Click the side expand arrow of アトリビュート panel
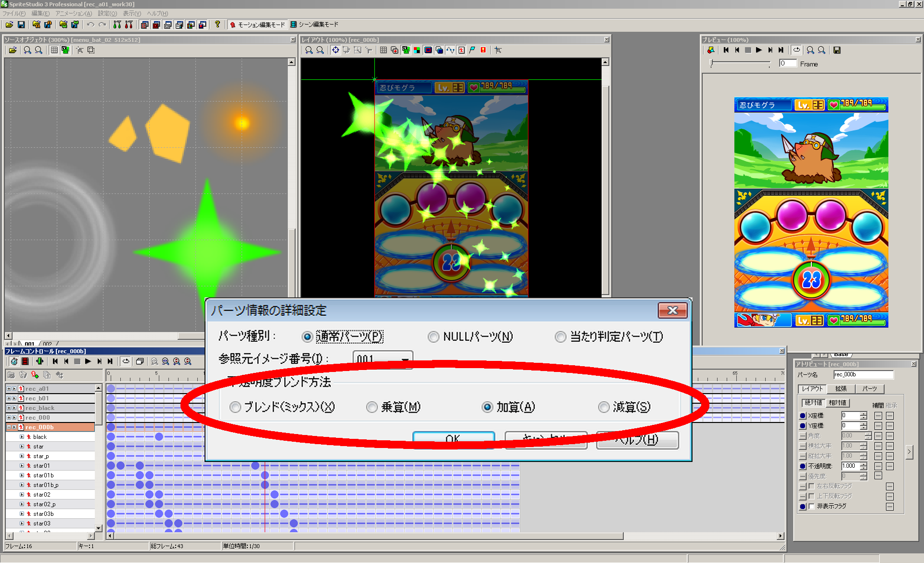Image resolution: width=924 pixels, height=563 pixels. pos(909,452)
